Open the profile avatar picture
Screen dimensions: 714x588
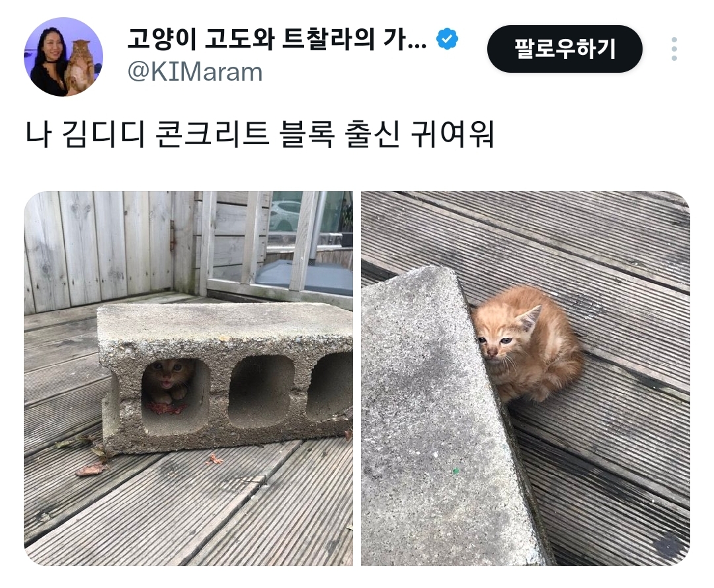point(63,56)
